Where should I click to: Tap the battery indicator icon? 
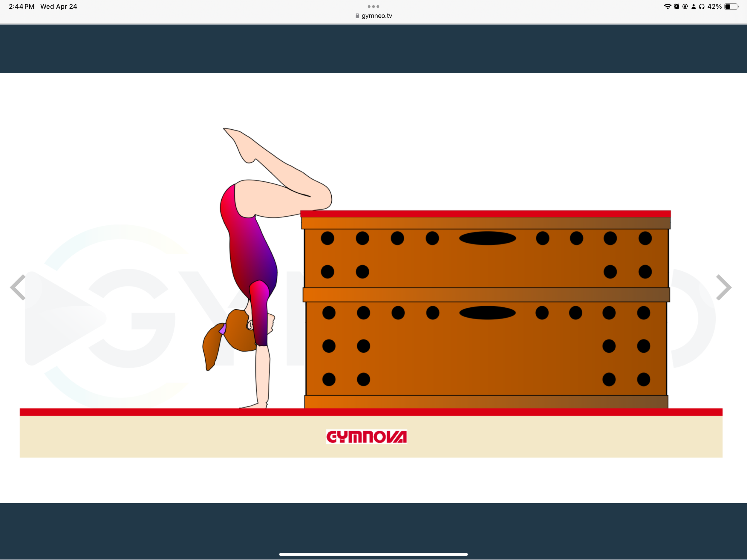pyautogui.click(x=731, y=6)
